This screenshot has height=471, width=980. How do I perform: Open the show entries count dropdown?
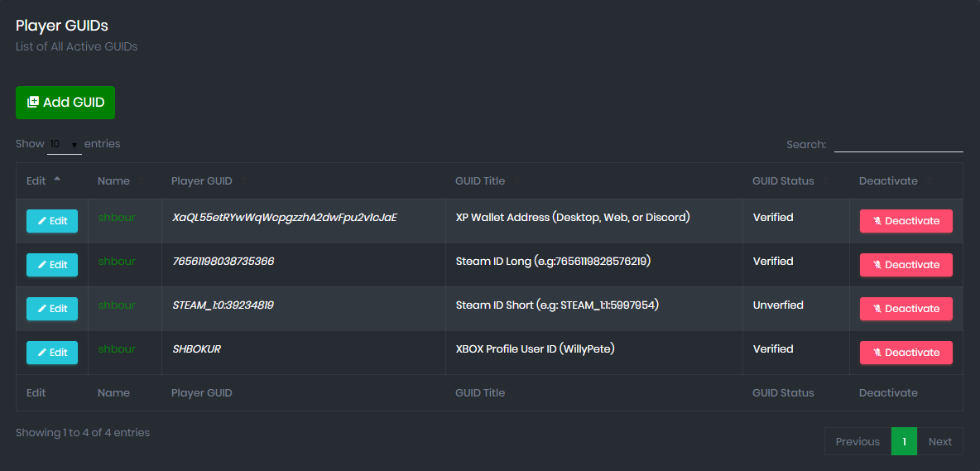pos(64,144)
